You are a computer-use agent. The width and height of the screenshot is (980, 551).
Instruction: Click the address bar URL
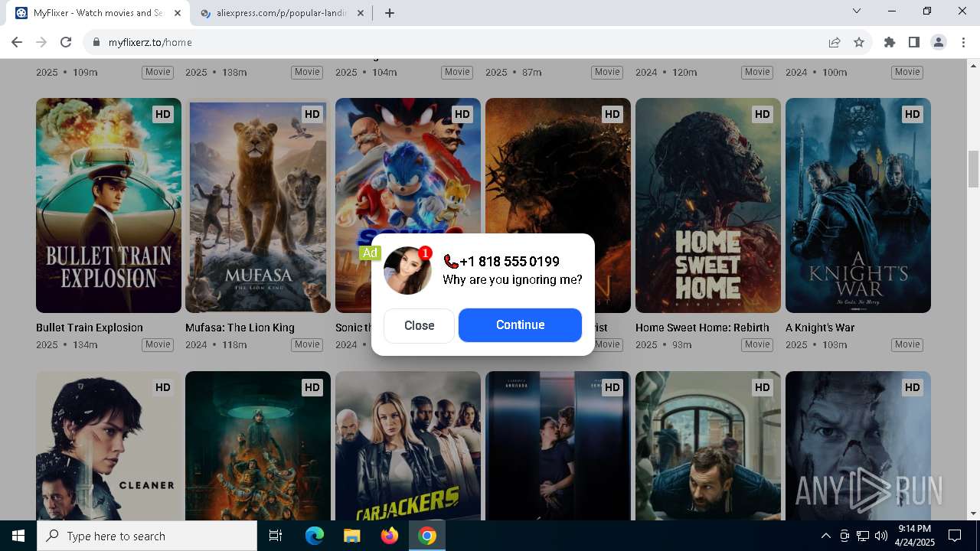(150, 42)
